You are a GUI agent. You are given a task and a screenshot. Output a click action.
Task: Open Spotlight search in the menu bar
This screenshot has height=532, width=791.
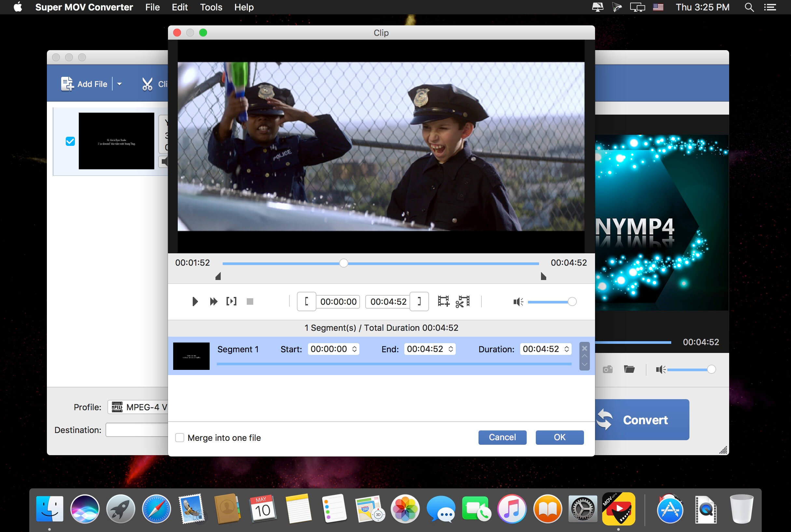point(749,7)
